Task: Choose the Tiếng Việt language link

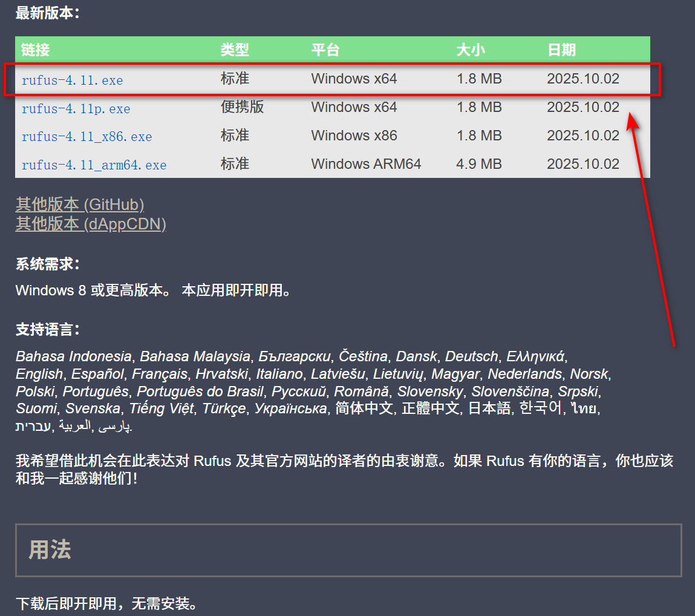Action: pos(162,408)
